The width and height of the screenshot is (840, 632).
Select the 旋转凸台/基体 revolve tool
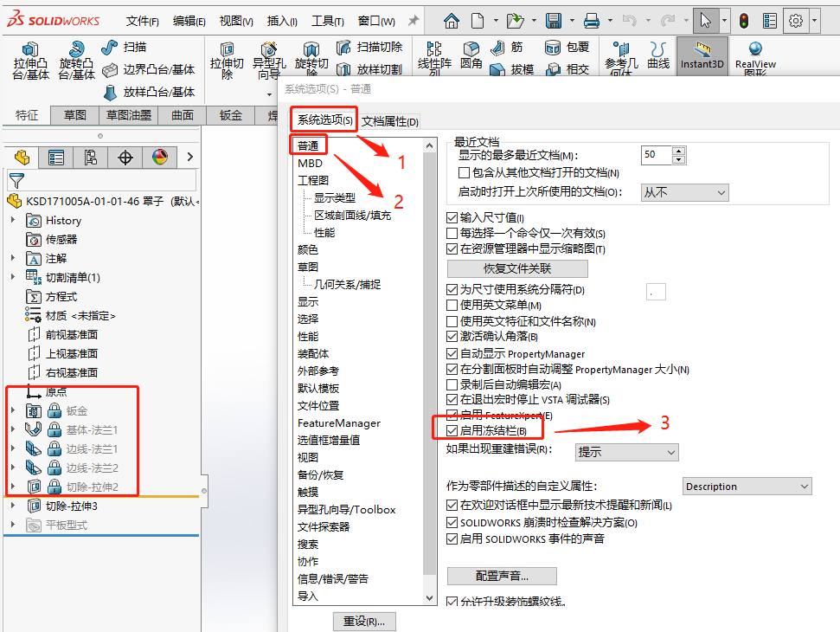coord(76,61)
